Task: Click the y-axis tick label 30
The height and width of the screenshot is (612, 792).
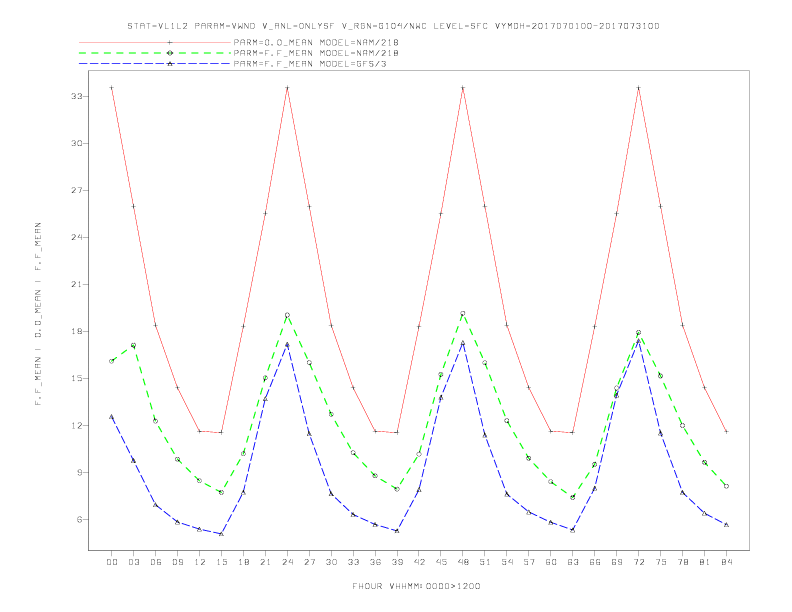Action: [77, 143]
